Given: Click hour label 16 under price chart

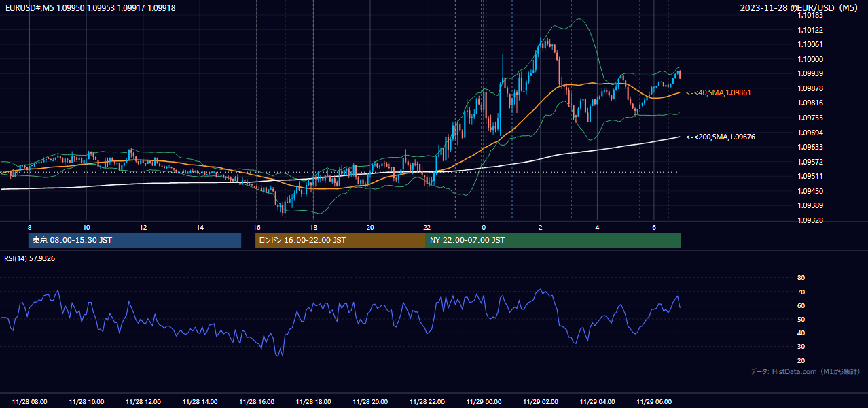Looking at the screenshot, I should point(257,227).
